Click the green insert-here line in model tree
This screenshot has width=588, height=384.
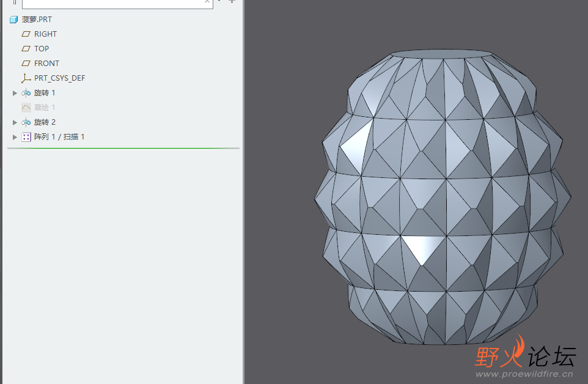tap(123, 148)
